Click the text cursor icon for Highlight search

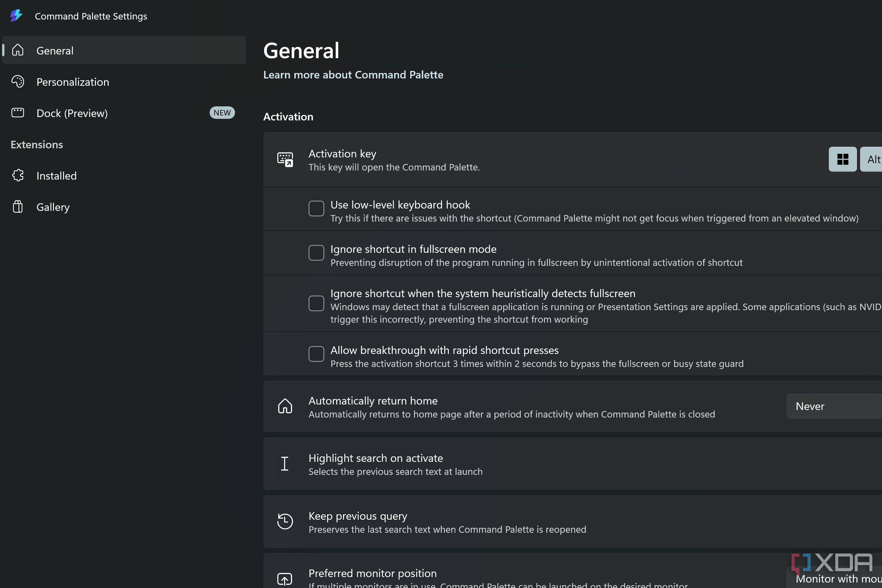click(285, 463)
